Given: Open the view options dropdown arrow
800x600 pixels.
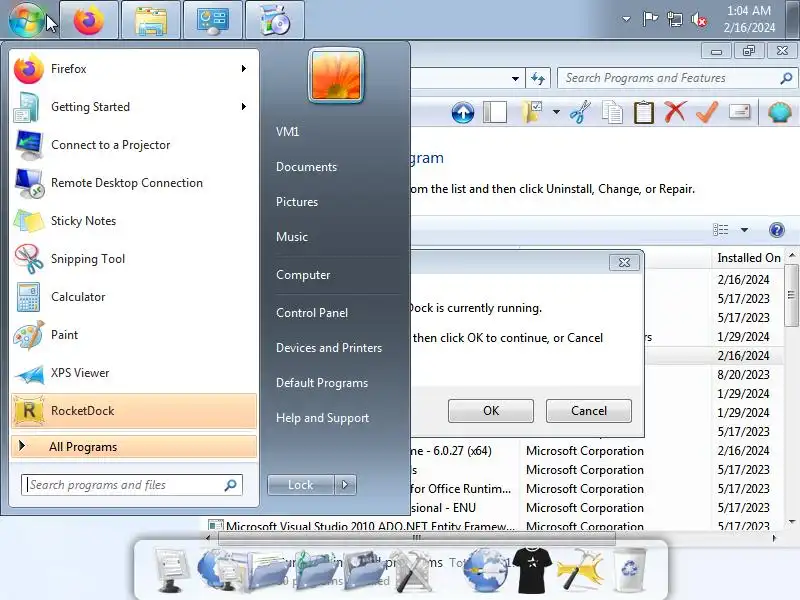Looking at the screenshot, I should pyautogui.click(x=744, y=230).
